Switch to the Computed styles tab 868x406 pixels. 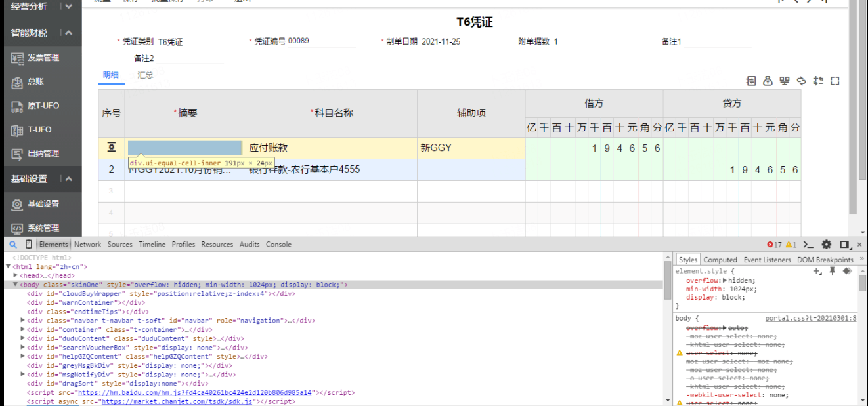[720, 260]
